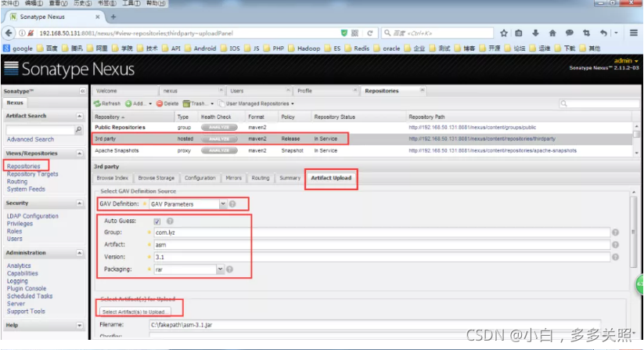Close the Users panel tab
This screenshot has height=350, width=644.
click(288, 90)
